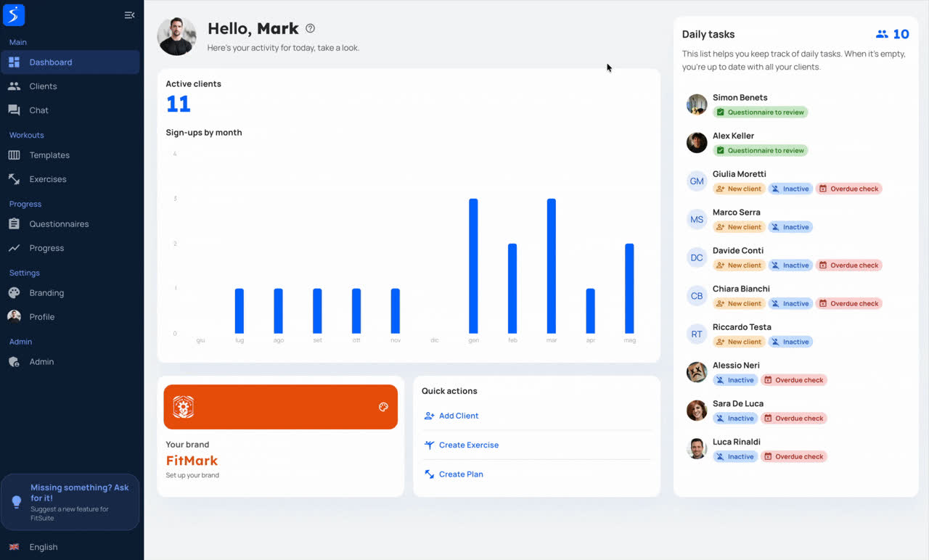Click the lightbulb suggestion icon
Image resolution: width=929 pixels, height=560 pixels.
tap(16, 501)
